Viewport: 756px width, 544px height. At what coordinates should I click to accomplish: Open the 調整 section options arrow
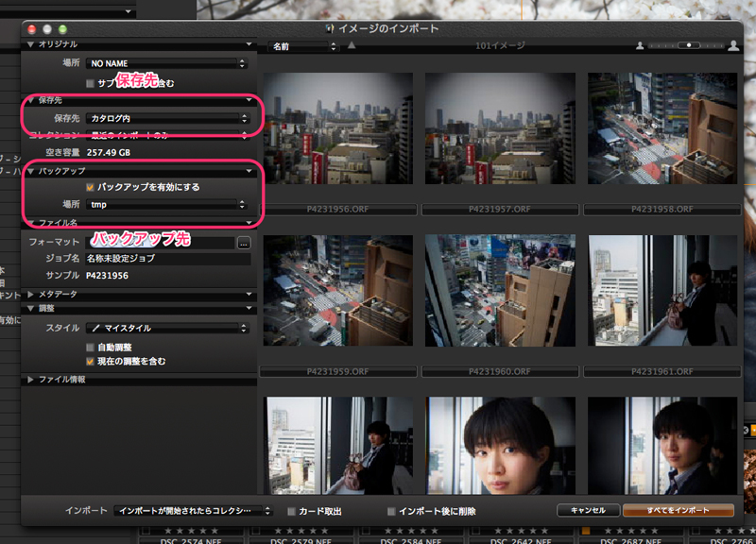point(249,308)
